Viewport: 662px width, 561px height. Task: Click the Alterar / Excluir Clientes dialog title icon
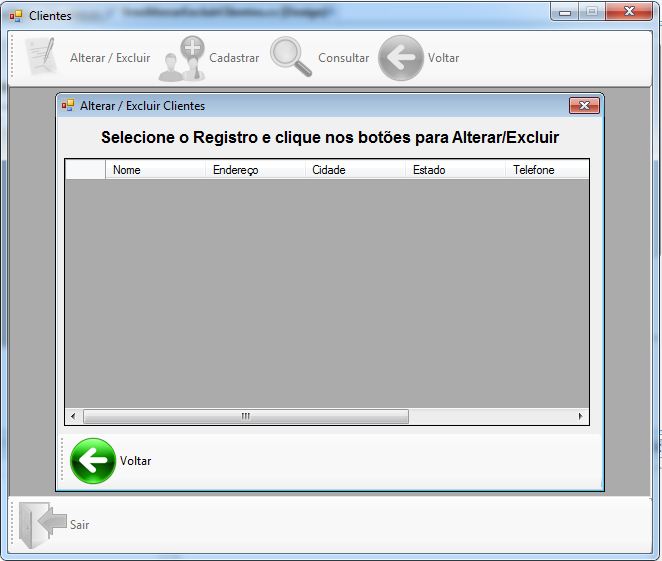tap(68, 106)
